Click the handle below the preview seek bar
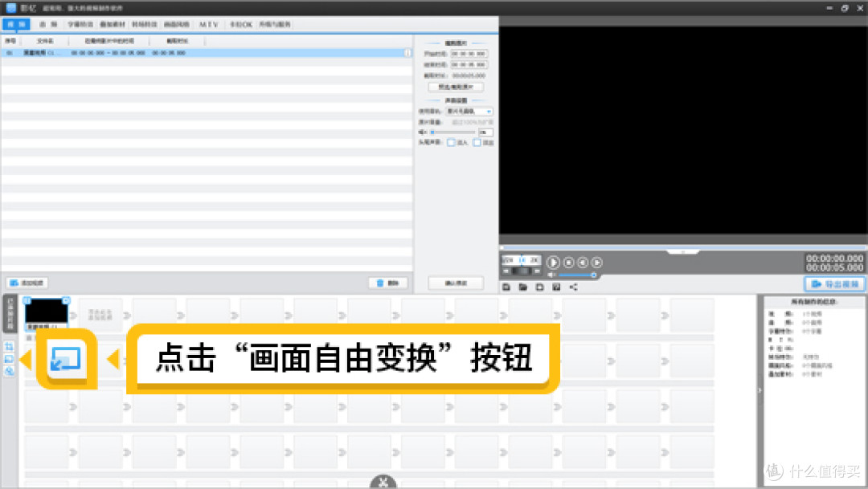Screen dimensions: 868x489 (683, 251)
